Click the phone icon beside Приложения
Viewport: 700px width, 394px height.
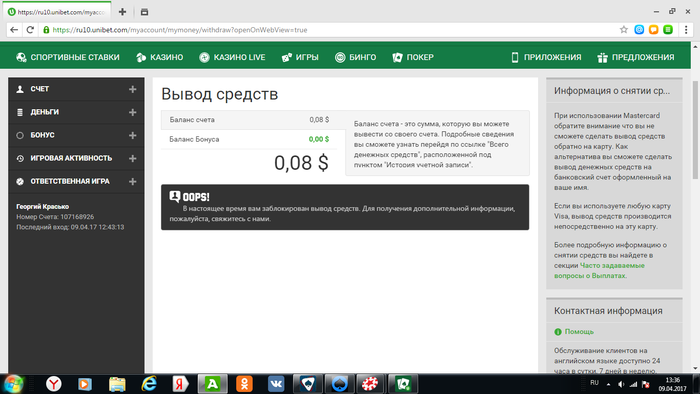[x=515, y=57]
